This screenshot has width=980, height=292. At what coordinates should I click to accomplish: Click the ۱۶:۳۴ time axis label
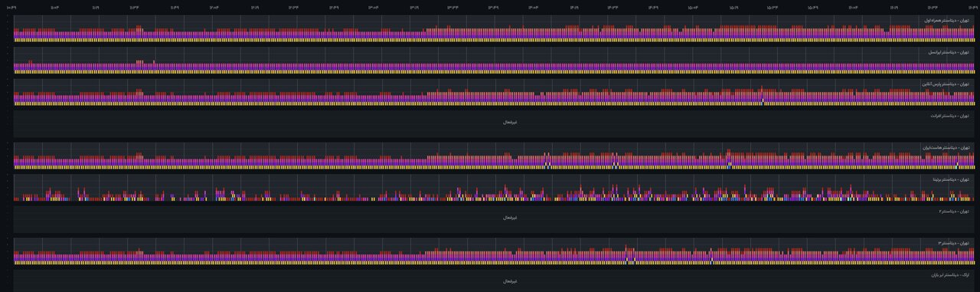pos(933,8)
